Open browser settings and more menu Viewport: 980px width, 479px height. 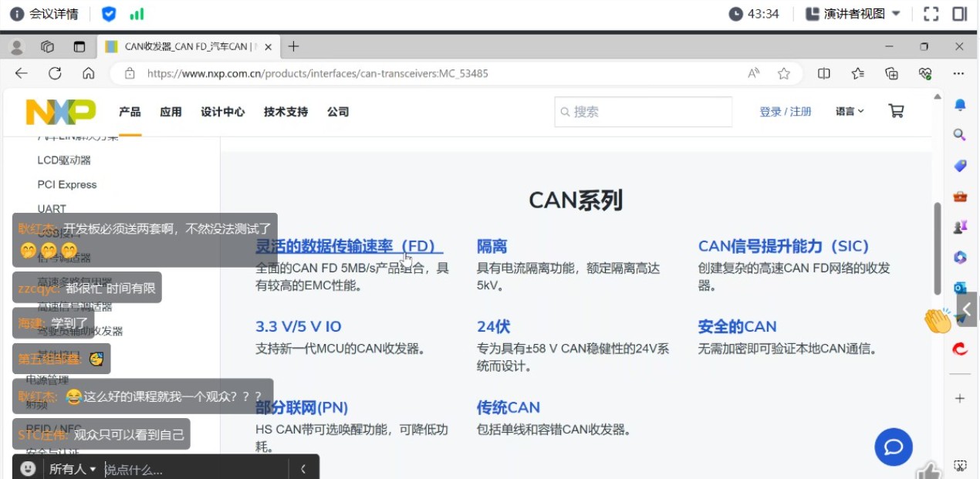tap(959, 73)
